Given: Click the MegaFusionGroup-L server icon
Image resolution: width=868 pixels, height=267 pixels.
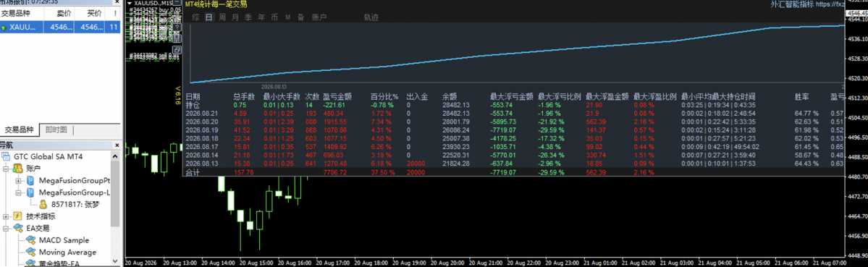Looking at the screenshot, I should (31, 193).
